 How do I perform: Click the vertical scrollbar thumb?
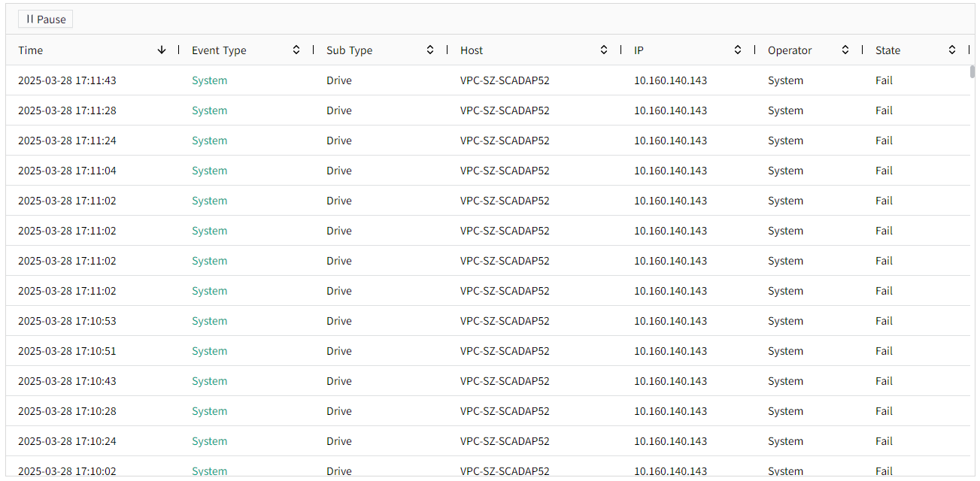point(972,72)
